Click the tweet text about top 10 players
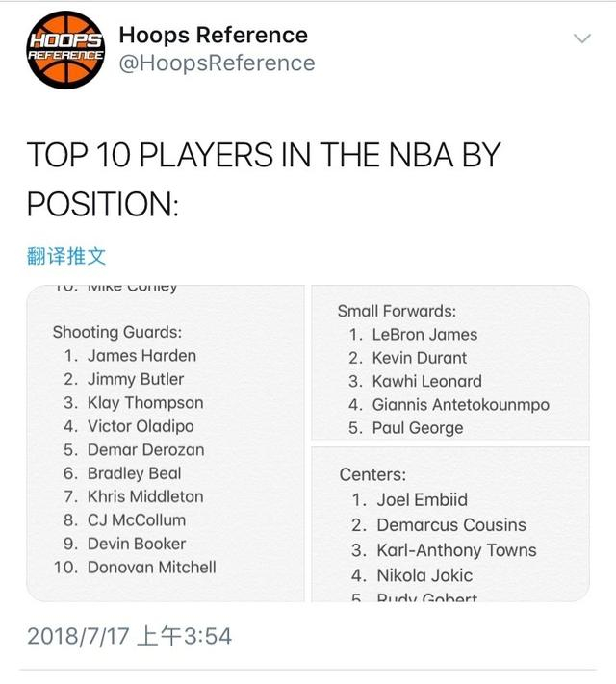 pos(263,179)
